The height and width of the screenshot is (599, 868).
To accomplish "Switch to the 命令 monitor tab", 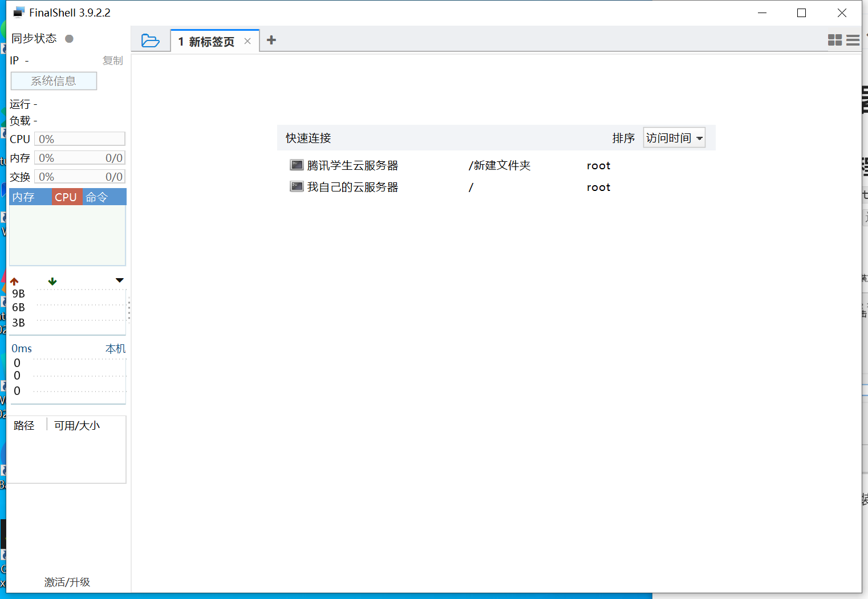I will (x=98, y=197).
